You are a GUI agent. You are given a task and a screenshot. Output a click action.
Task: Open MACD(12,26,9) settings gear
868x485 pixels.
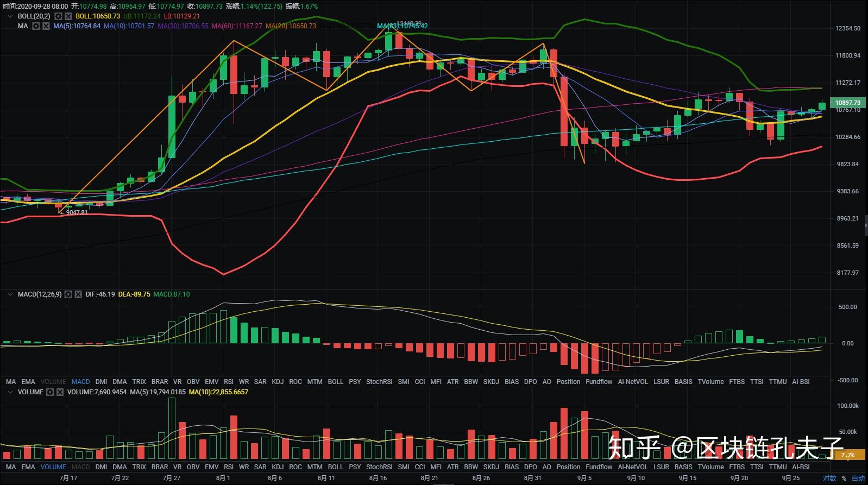tap(68, 294)
